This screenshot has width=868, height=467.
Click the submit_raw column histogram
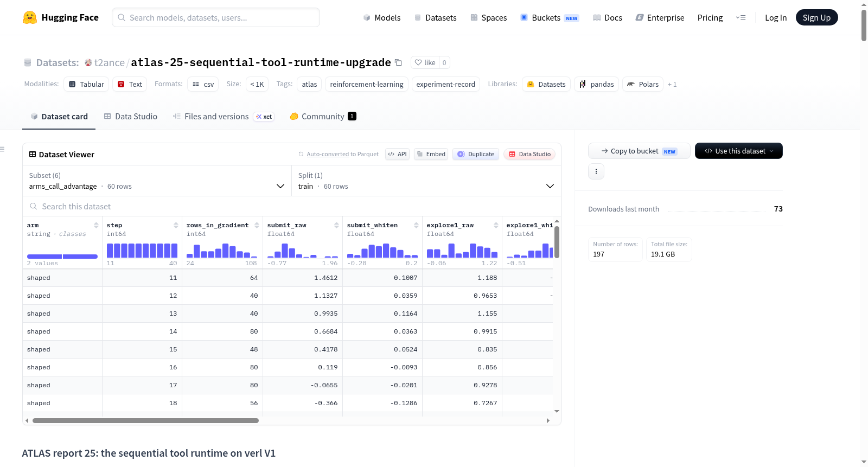303,251
